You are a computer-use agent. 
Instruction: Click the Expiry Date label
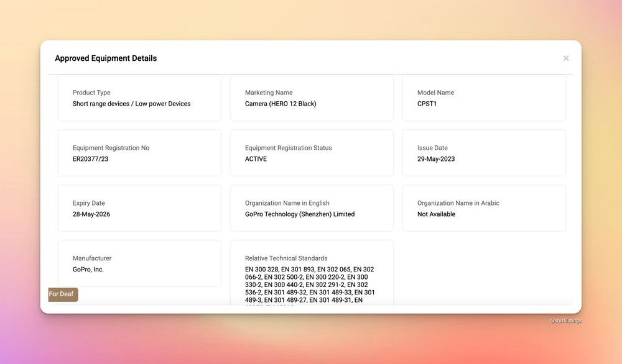pyautogui.click(x=89, y=203)
